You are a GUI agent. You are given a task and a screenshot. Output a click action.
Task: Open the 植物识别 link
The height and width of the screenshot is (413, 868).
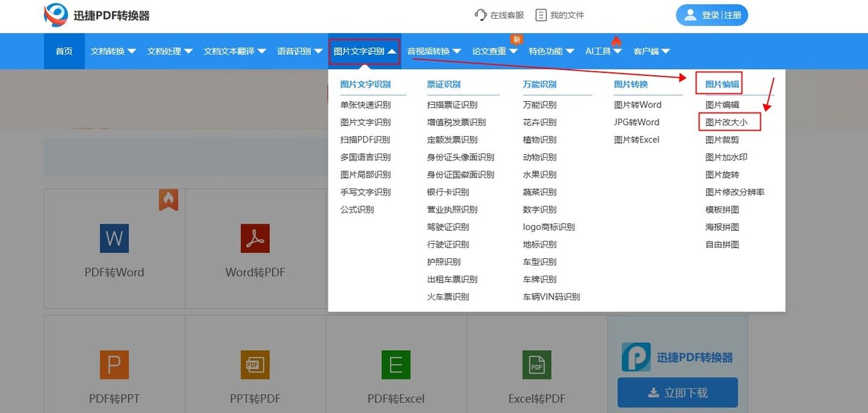[x=540, y=140]
